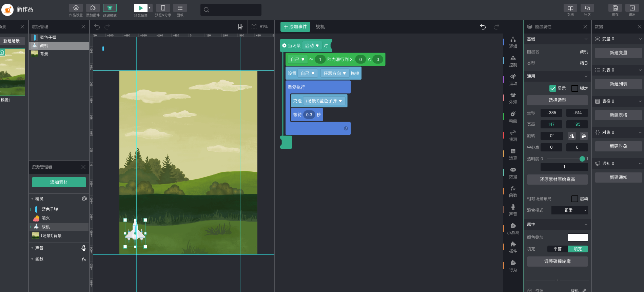644x292 pixels.
Task: Click 添加素材 button
Action: [59, 182]
